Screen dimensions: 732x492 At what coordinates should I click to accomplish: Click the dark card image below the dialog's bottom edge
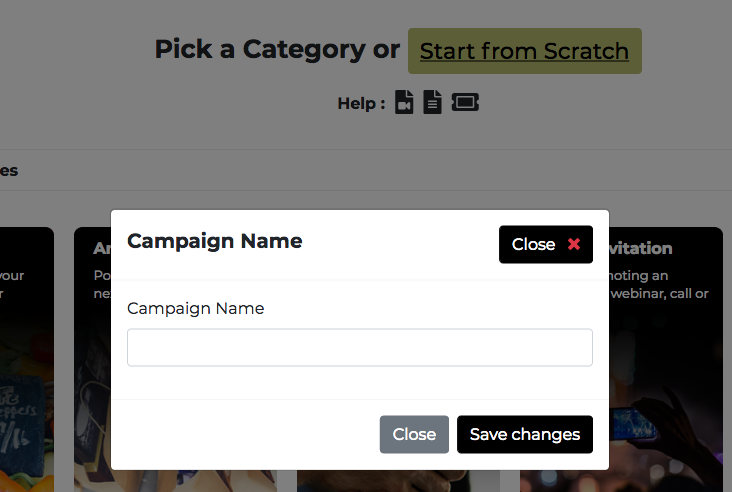(398, 481)
